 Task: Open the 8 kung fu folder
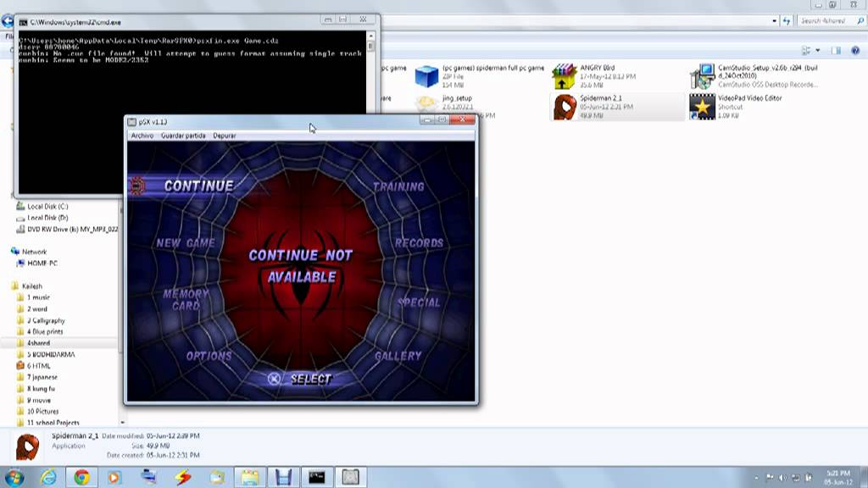coord(41,389)
